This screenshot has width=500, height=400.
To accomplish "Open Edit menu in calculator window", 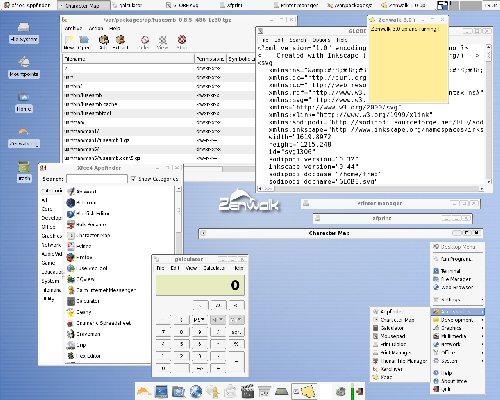I will click(x=175, y=268).
